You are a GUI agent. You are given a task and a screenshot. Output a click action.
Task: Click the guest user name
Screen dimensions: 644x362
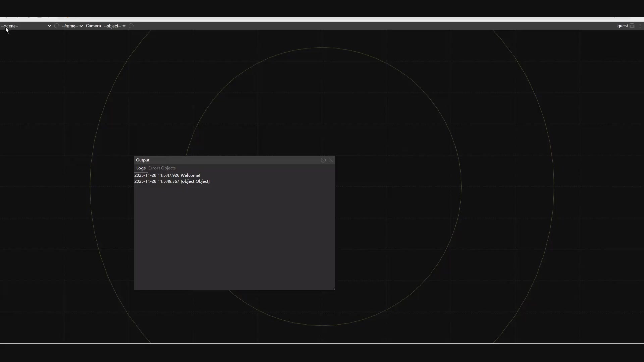622,26
